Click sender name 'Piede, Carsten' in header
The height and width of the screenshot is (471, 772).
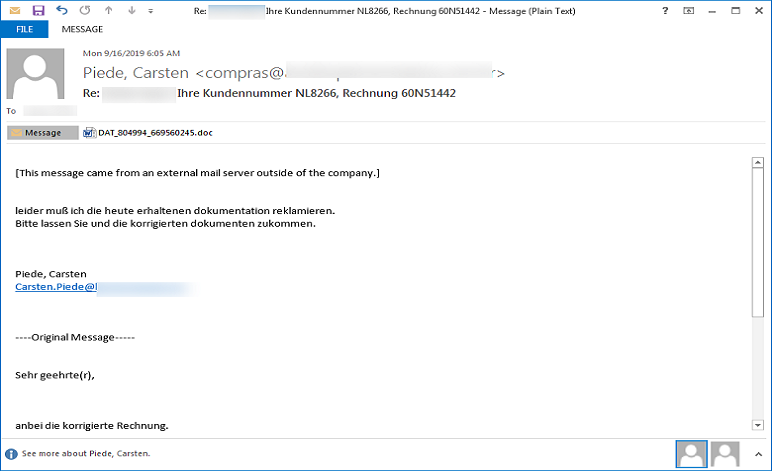(x=135, y=73)
